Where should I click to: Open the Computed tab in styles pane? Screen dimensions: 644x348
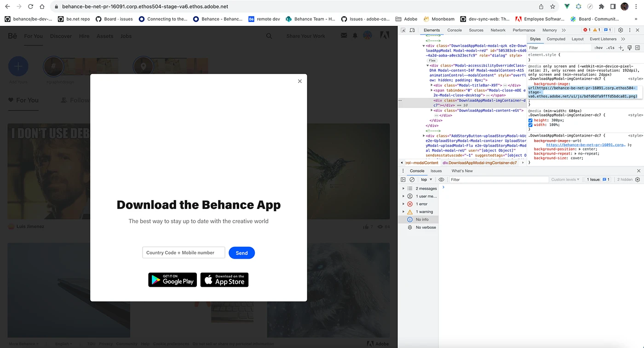point(556,39)
